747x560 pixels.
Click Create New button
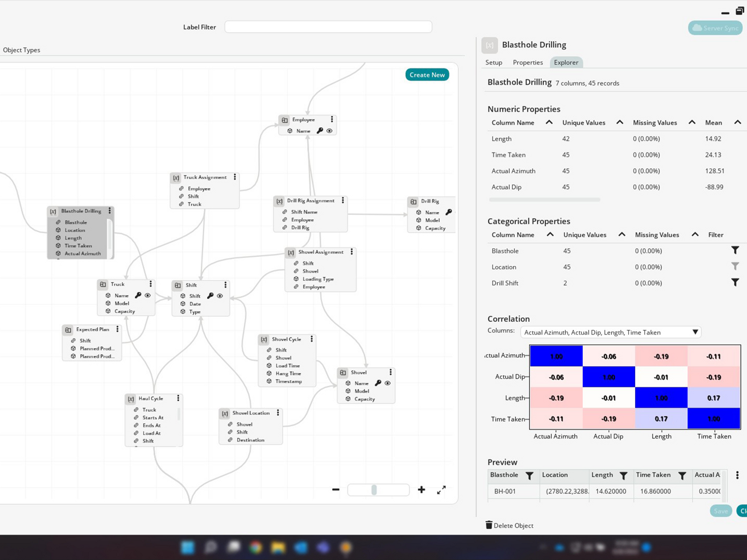[427, 75]
